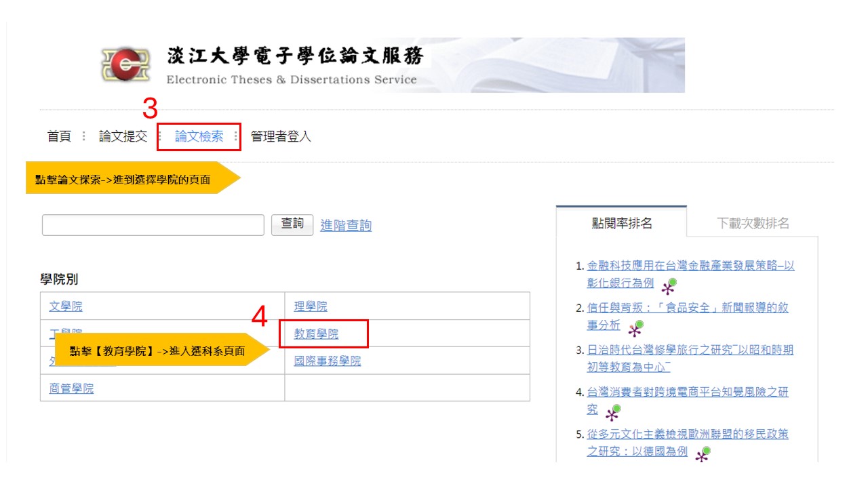
Task: Select the 教育學院 college link
Action: 316,333
